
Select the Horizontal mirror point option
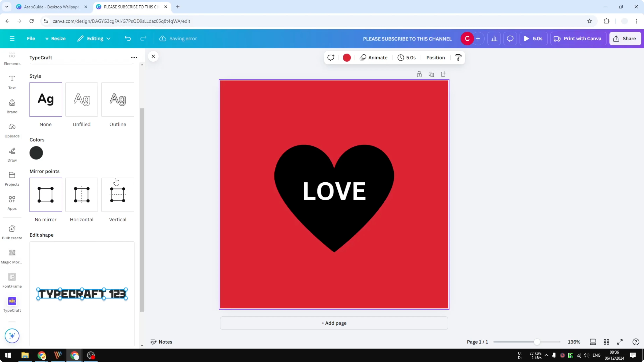82,195
